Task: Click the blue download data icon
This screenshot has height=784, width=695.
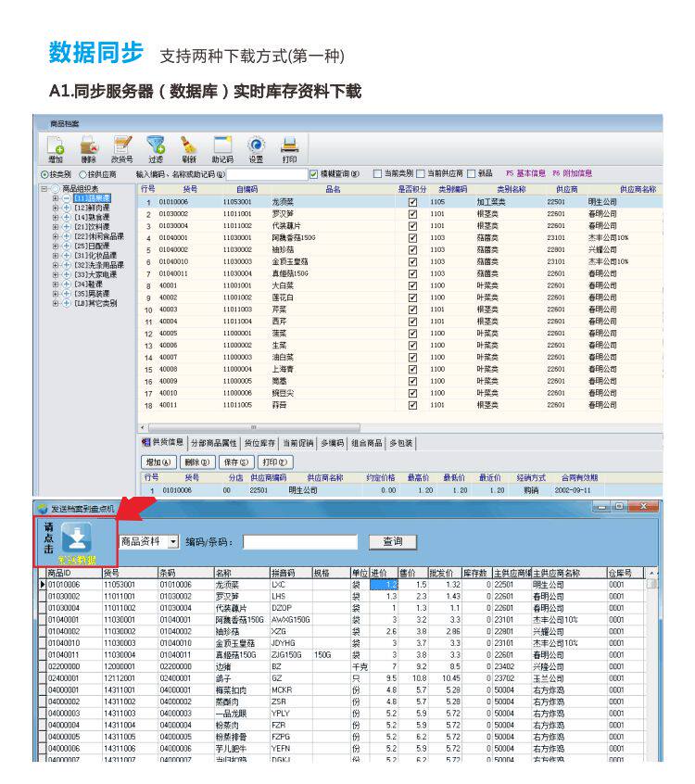Action: pyautogui.click(x=77, y=537)
